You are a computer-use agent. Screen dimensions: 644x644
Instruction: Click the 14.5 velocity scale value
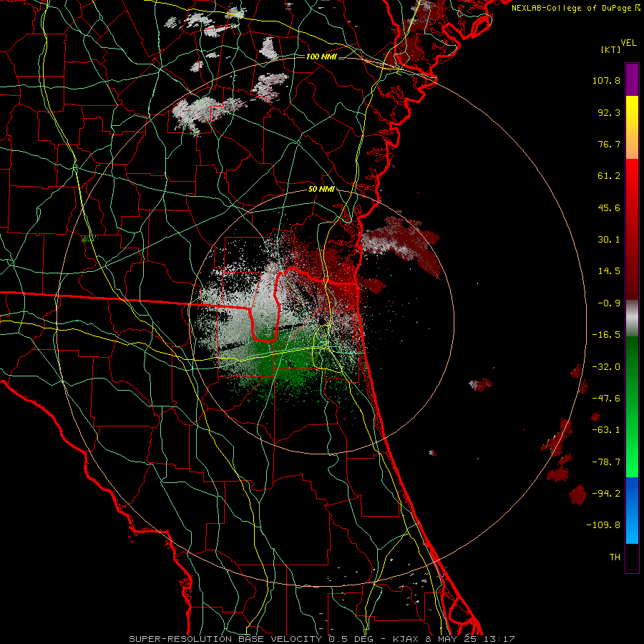[x=609, y=271]
